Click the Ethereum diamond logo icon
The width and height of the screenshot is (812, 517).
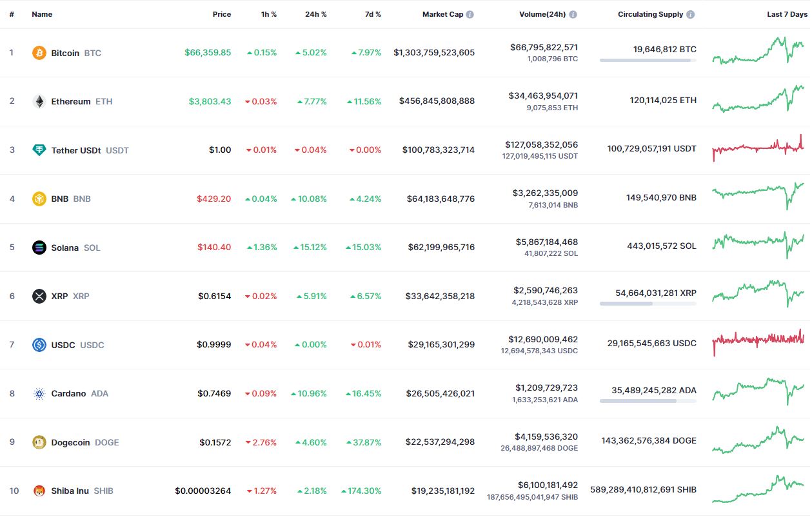coord(39,102)
